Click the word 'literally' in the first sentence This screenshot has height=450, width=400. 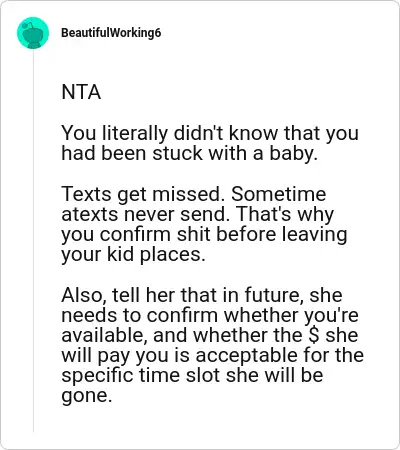tap(135, 133)
